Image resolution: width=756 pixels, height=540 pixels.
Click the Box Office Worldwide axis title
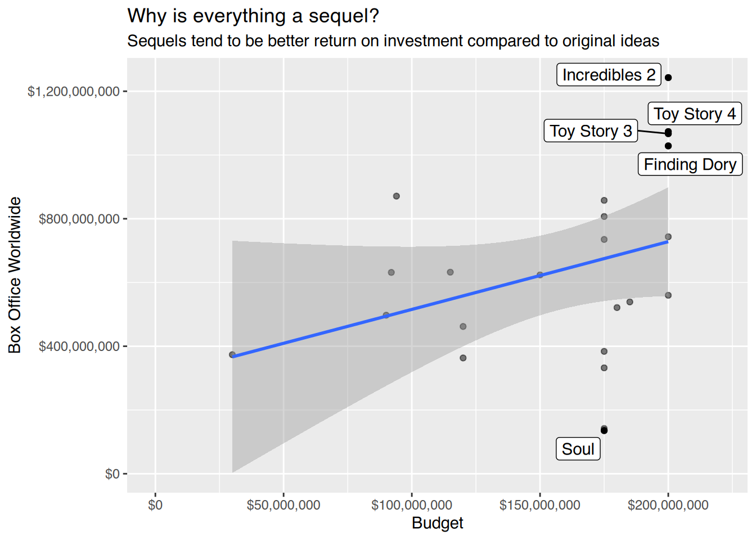click(15, 275)
